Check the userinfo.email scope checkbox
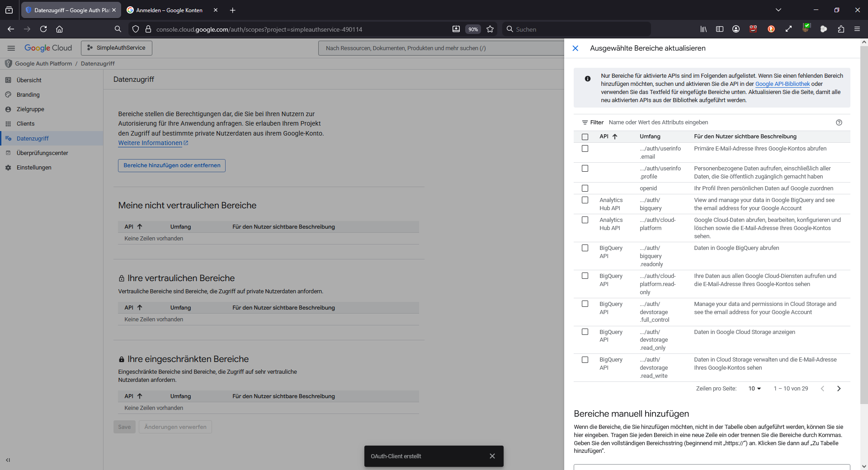 point(585,149)
